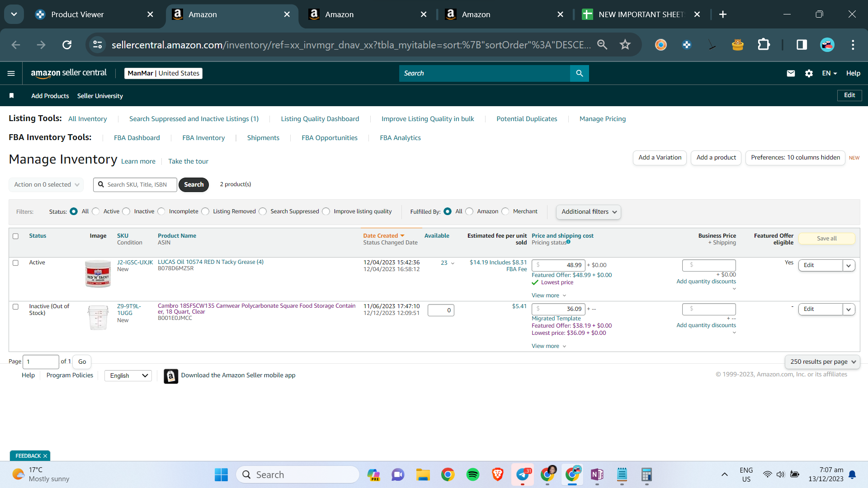
Task: Open the Edit dropdown arrow for Cambro
Action: (849, 309)
